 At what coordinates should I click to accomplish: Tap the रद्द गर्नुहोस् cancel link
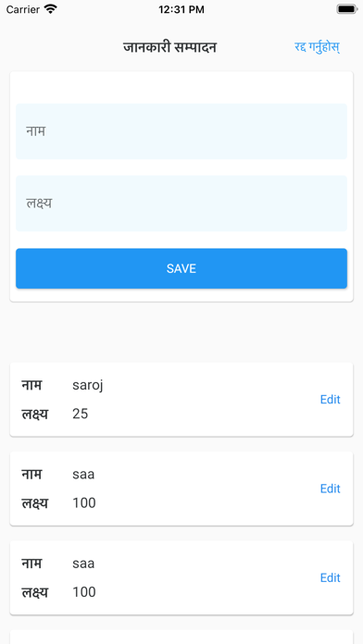point(317,47)
